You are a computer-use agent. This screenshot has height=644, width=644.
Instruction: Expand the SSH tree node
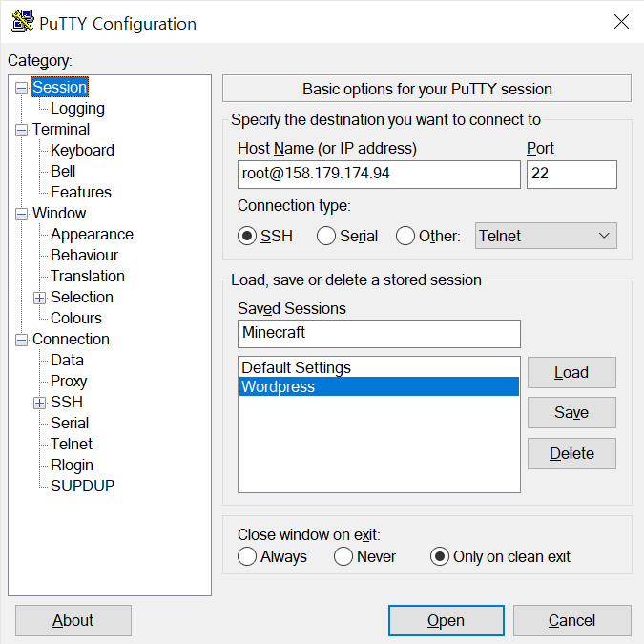point(39,403)
